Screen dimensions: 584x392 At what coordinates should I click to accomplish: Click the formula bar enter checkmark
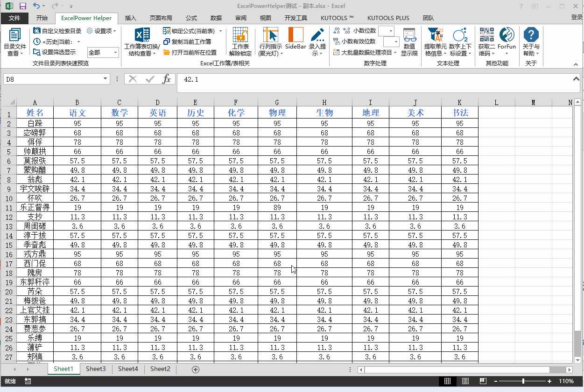pyautogui.click(x=150, y=79)
